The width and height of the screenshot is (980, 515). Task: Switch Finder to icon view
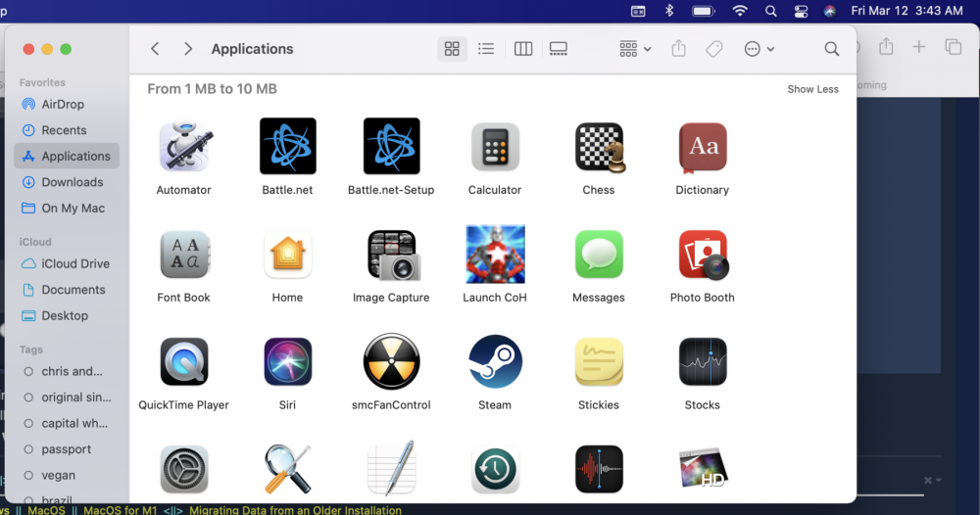tap(452, 49)
